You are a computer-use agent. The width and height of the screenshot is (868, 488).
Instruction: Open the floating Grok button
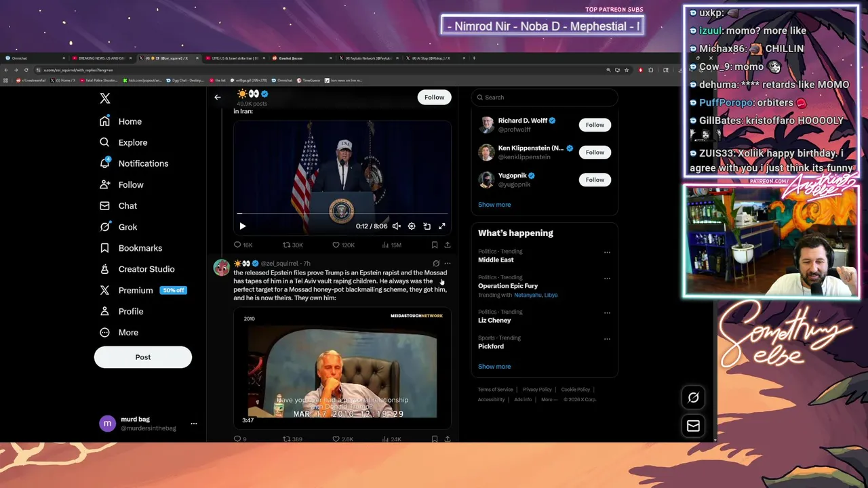pyautogui.click(x=693, y=398)
